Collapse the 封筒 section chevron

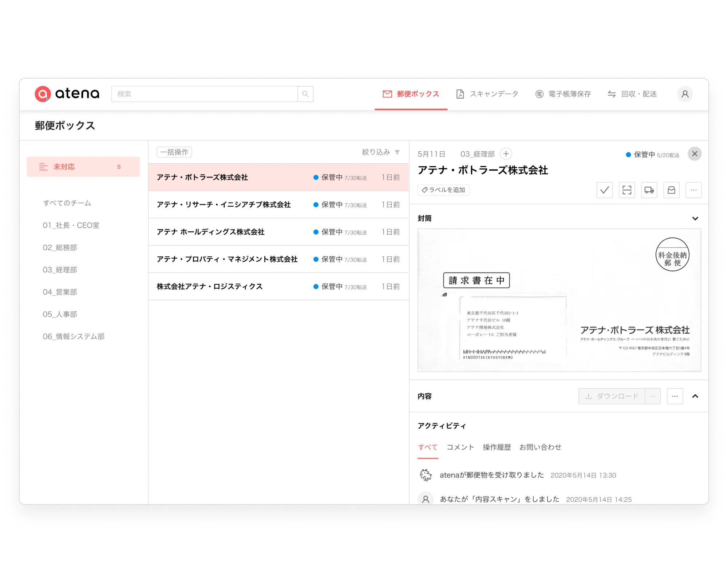695,219
